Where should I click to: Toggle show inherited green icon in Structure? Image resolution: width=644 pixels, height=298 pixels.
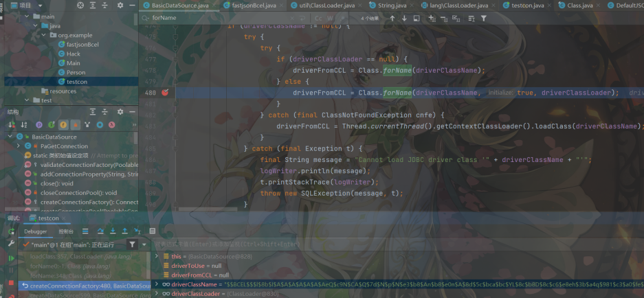pos(52,124)
